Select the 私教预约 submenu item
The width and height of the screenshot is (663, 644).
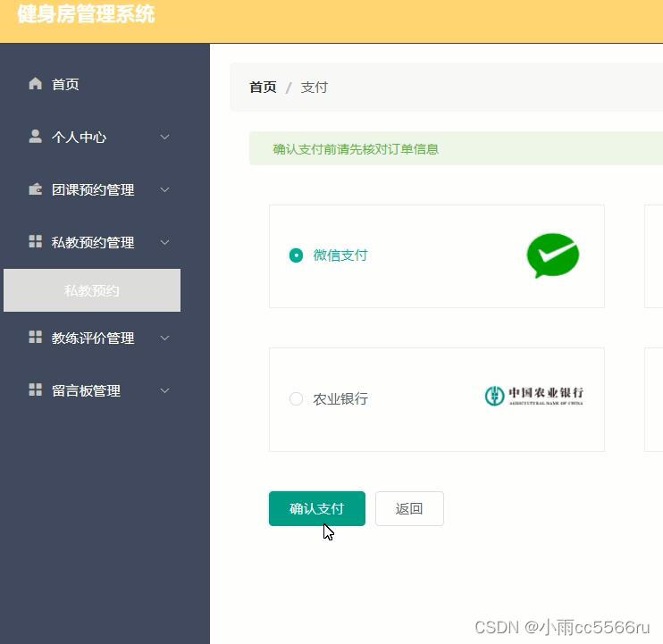pyautogui.click(x=92, y=290)
